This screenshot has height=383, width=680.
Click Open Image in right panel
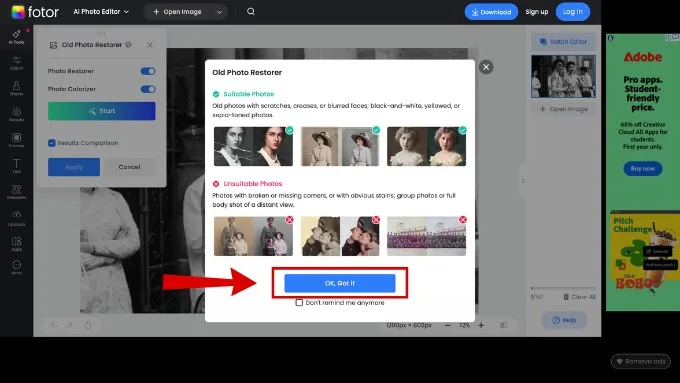click(563, 109)
